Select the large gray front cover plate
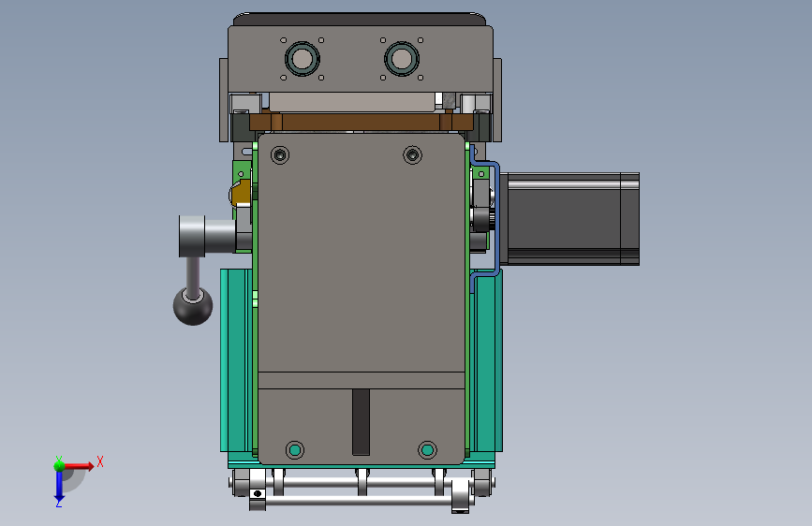Viewport: 812px width, 526px height. coord(361,299)
